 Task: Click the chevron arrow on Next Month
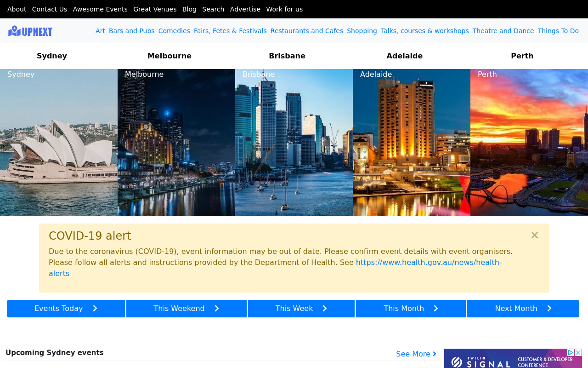549,309
